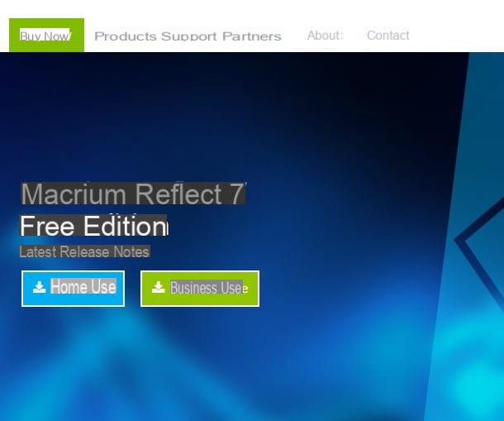
Task: Select the Macrium Reflect 7 heading text
Action: point(133,194)
